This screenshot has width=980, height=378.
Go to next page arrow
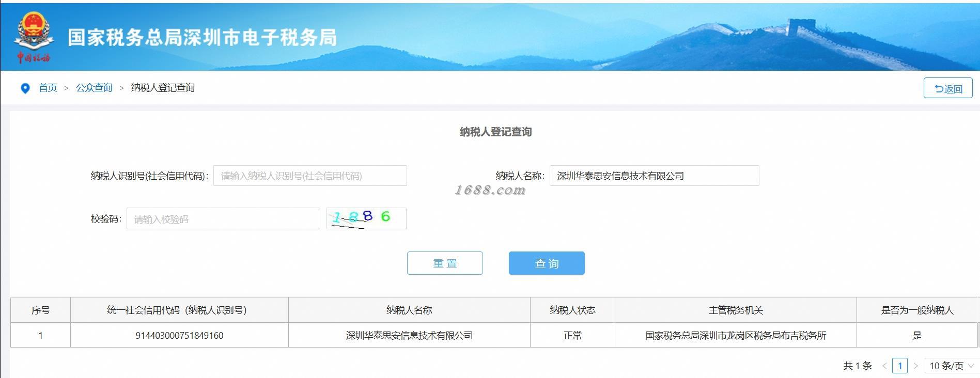[x=915, y=366]
